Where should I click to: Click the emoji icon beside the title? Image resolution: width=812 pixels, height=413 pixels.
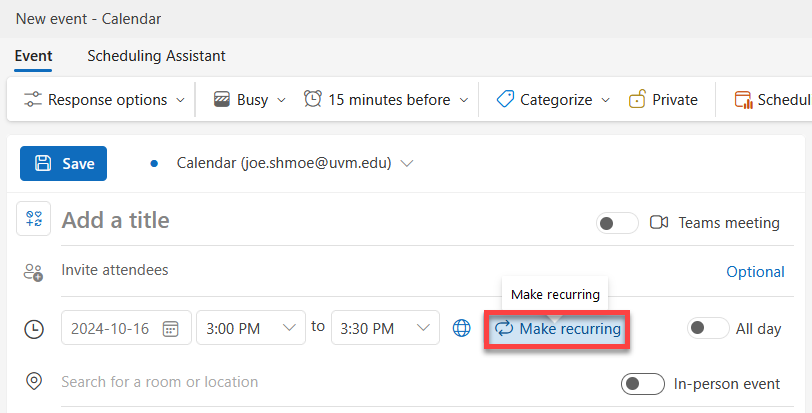coord(34,218)
